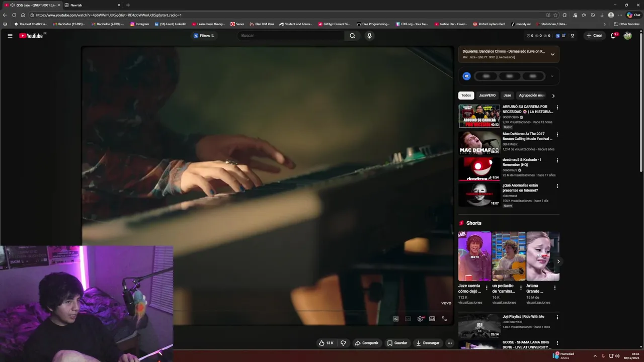Click Compartir to share the video
644x362 pixels.
pyautogui.click(x=367, y=343)
